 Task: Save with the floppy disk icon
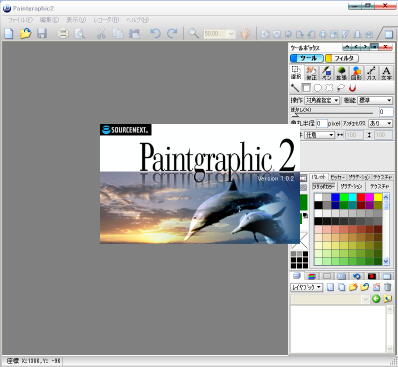[42, 33]
